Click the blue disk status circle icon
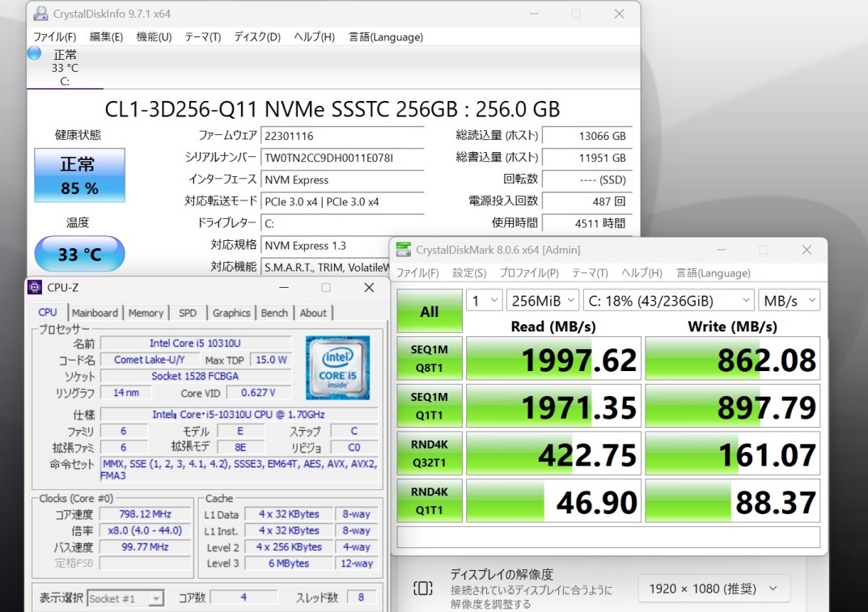The width and height of the screenshot is (868, 612). [x=34, y=53]
